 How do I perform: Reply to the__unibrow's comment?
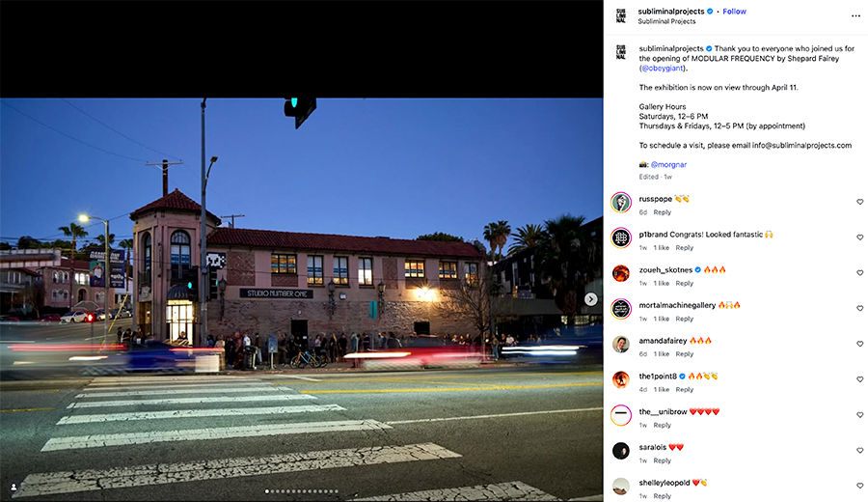[662, 425]
